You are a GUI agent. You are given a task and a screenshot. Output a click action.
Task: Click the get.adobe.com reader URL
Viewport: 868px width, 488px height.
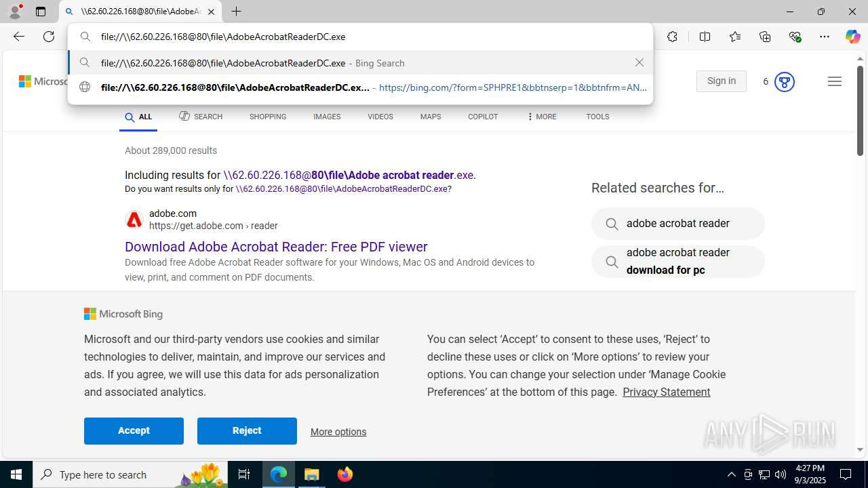click(214, 226)
